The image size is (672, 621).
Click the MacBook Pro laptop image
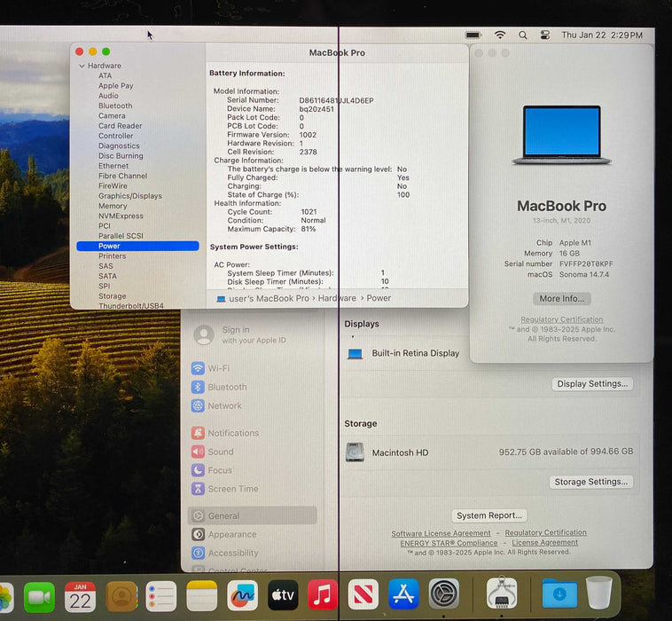point(561,135)
